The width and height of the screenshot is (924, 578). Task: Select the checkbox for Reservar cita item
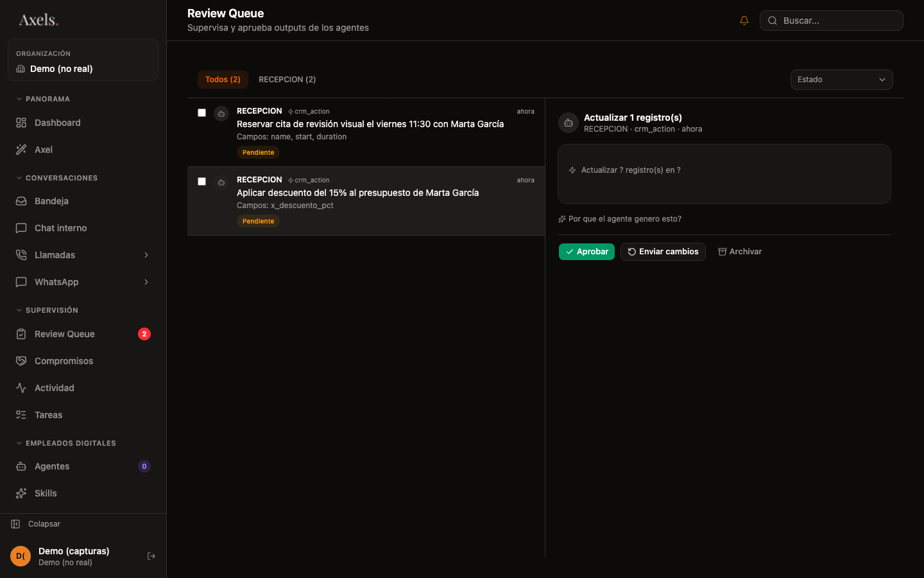pyautogui.click(x=201, y=112)
